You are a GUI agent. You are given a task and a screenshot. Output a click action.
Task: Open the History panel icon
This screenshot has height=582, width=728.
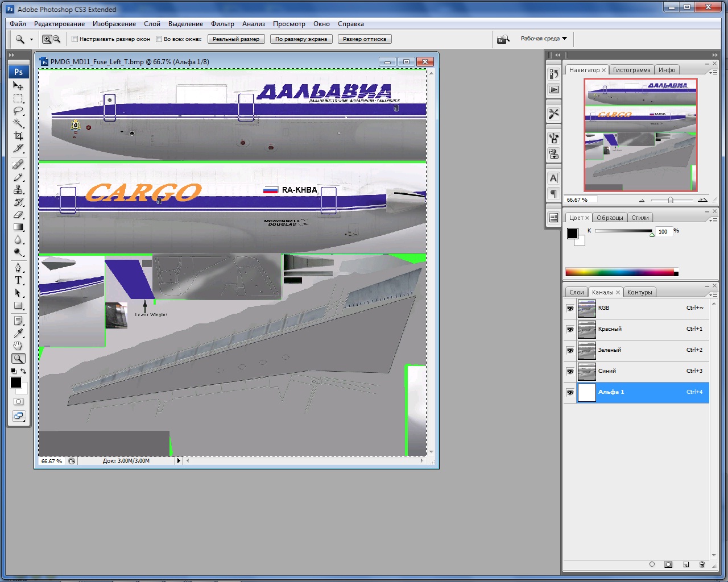click(x=553, y=74)
